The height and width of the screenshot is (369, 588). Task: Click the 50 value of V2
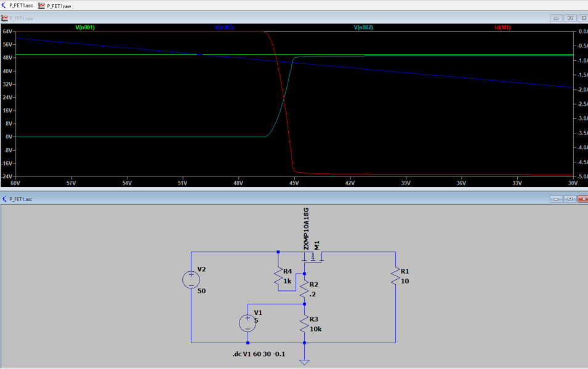coord(201,291)
